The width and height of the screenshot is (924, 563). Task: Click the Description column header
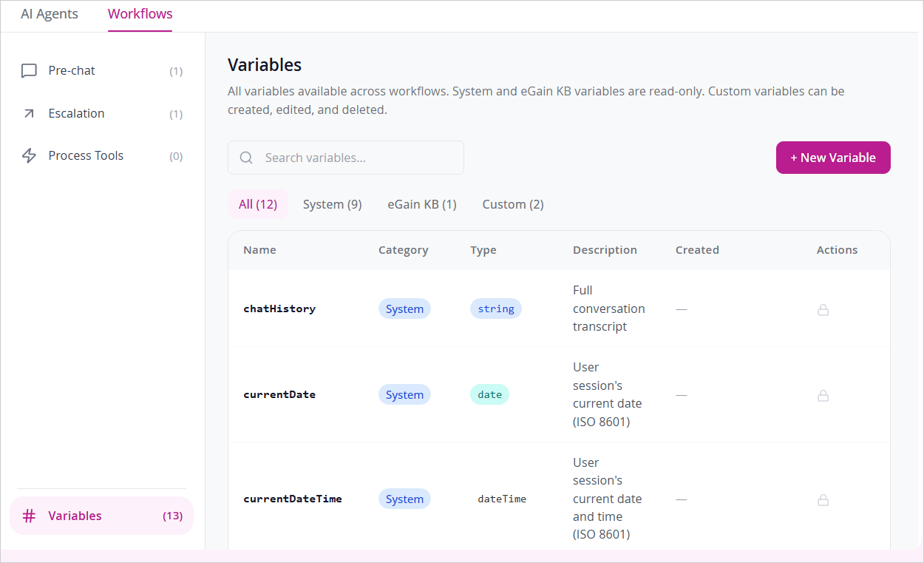tap(605, 250)
